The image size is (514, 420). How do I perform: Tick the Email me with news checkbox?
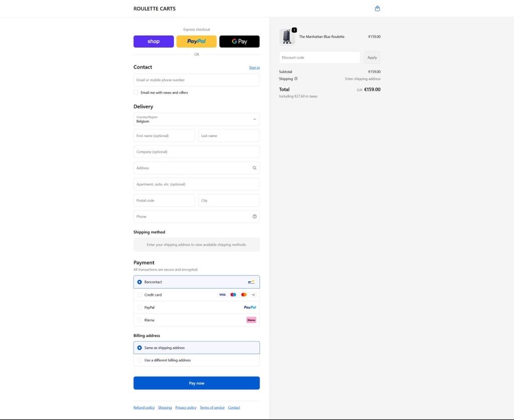coord(136,92)
